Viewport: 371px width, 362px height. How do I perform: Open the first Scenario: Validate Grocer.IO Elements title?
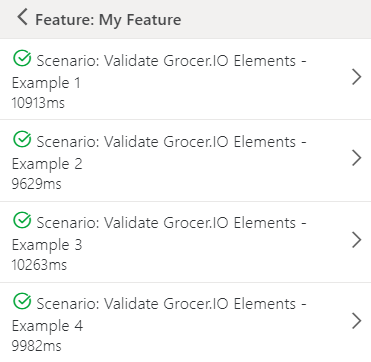click(x=171, y=61)
